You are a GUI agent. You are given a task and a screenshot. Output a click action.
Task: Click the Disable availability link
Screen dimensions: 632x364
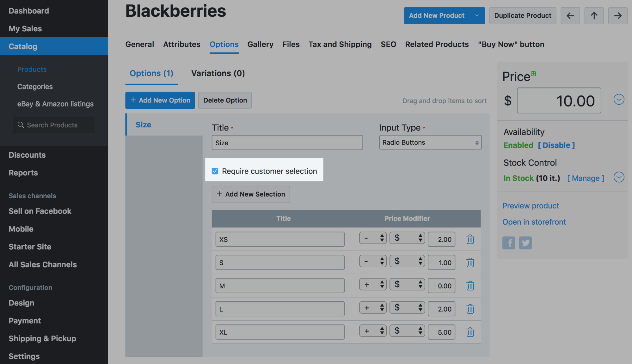tap(556, 145)
